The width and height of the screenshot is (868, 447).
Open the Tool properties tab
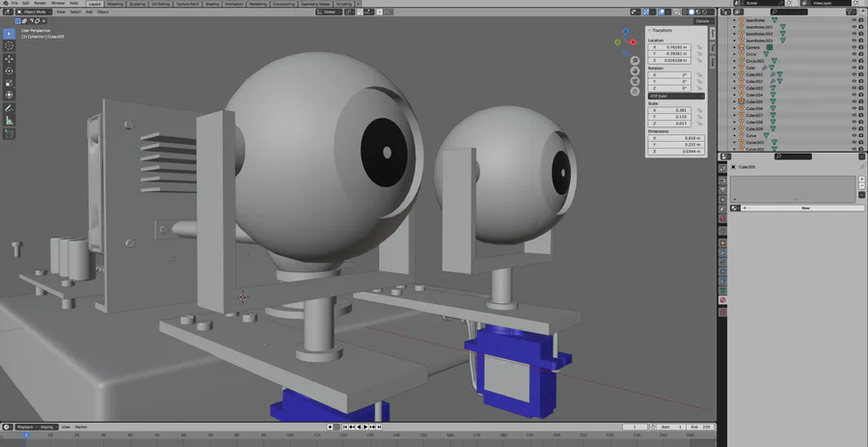click(722, 168)
